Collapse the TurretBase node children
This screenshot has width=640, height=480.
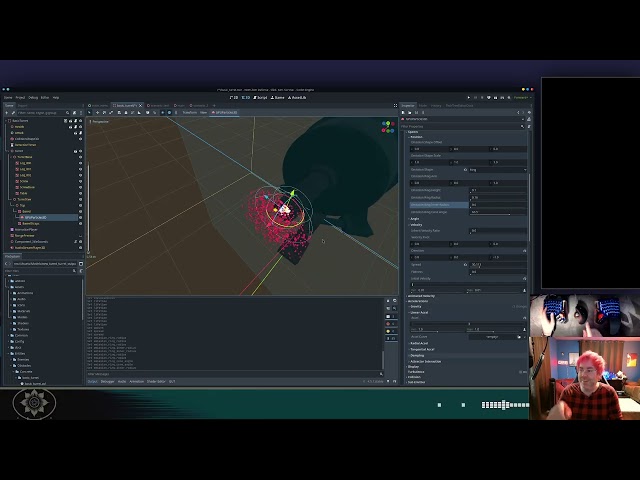point(11,157)
